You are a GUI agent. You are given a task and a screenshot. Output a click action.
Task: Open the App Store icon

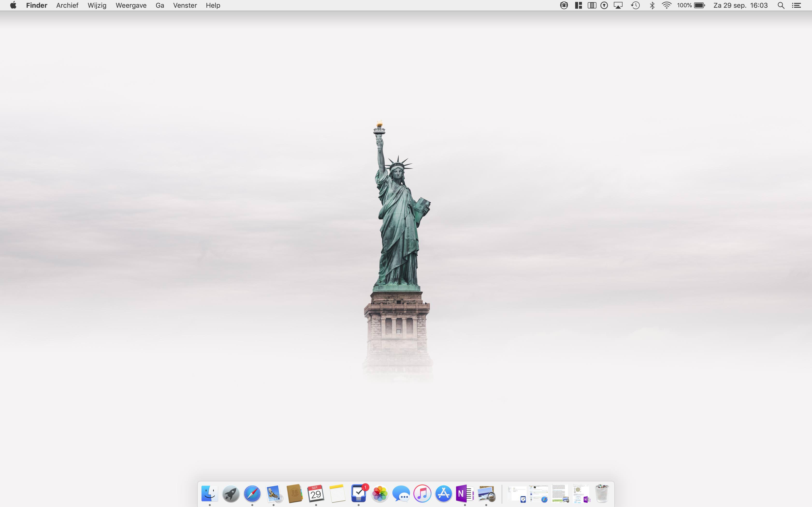pyautogui.click(x=444, y=493)
